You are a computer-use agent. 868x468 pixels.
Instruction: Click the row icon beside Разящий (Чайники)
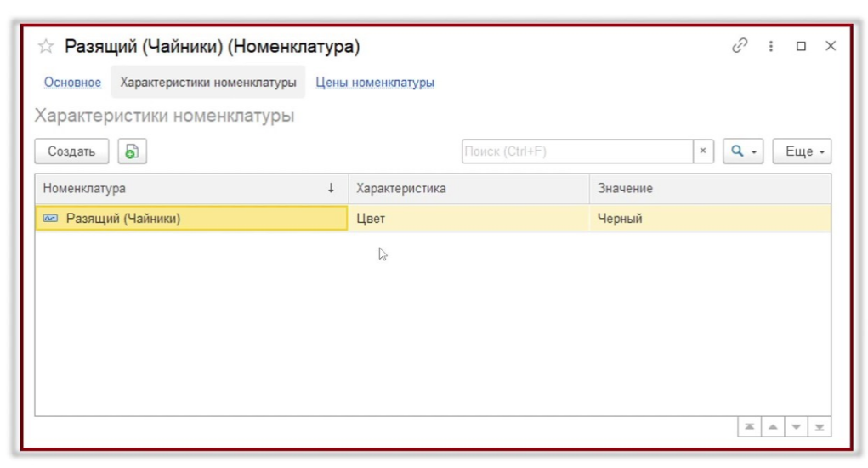50,218
